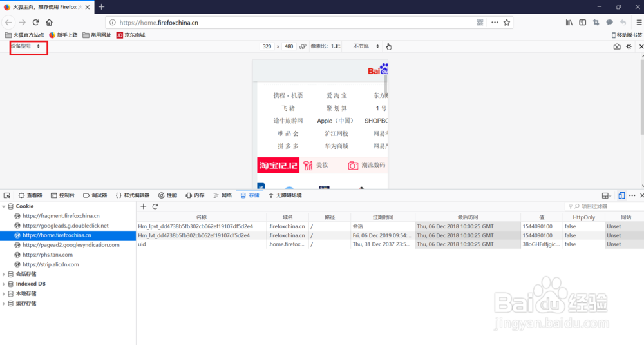Open the QR code icon in address bar
This screenshot has width=644, height=345.
pyautogui.click(x=480, y=22)
